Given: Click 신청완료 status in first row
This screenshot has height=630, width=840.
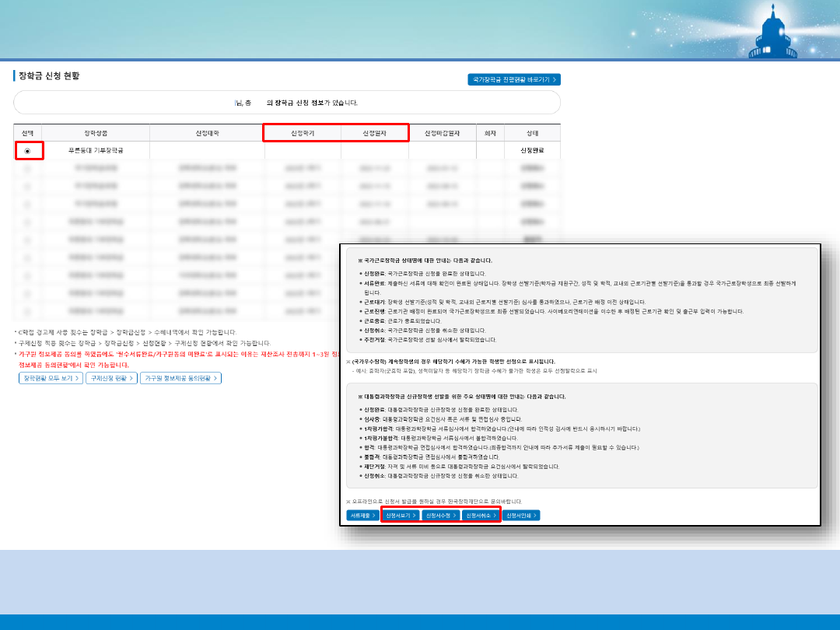Looking at the screenshot, I should tap(532, 151).
